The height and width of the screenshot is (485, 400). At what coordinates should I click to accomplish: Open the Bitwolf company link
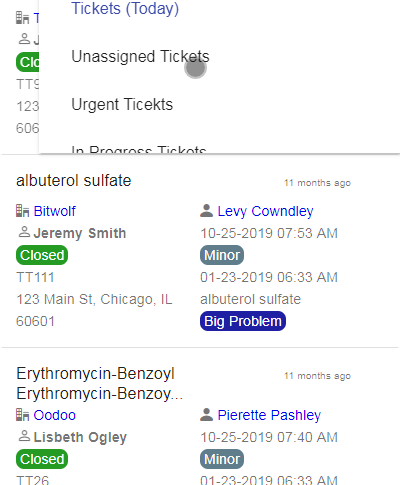[x=55, y=211]
